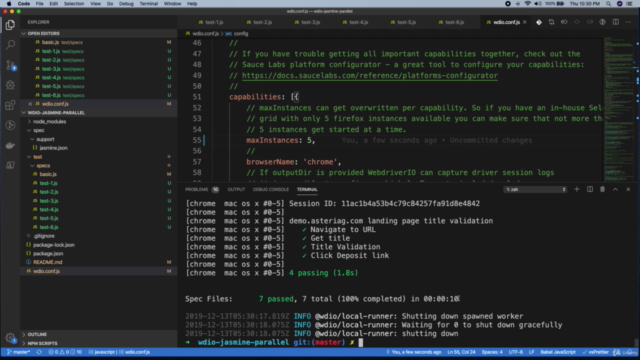Open the saucelabs platforms-configurator link
The width and height of the screenshot is (640, 360).
(370, 76)
